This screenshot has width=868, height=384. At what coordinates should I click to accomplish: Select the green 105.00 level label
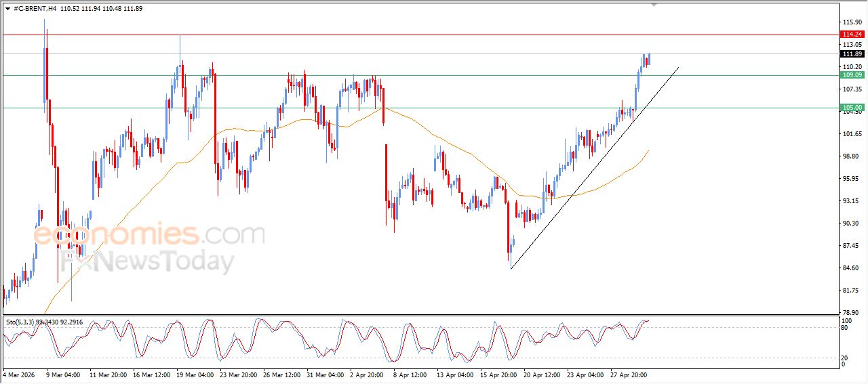click(852, 108)
